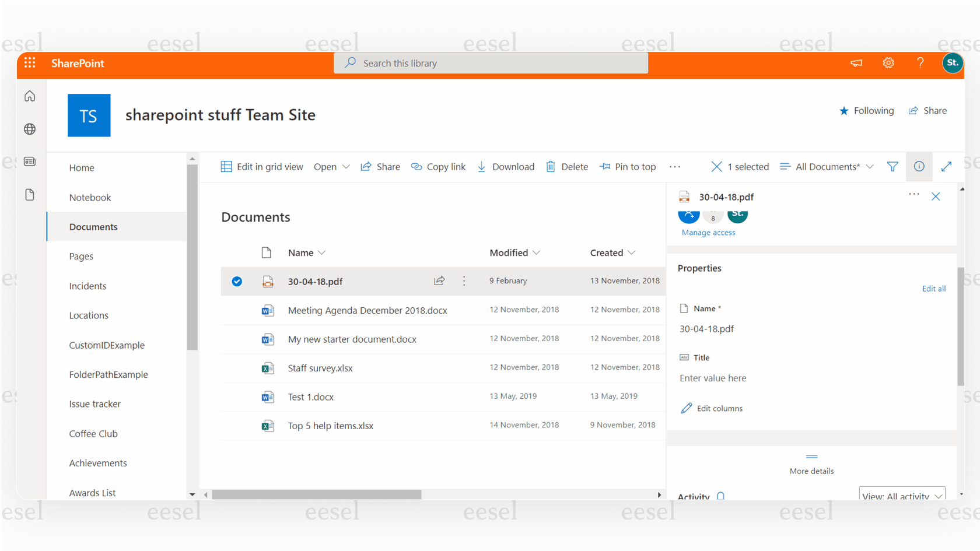Toggle Following for the team site
Viewport: 980px width, 551px height.
pos(867,110)
